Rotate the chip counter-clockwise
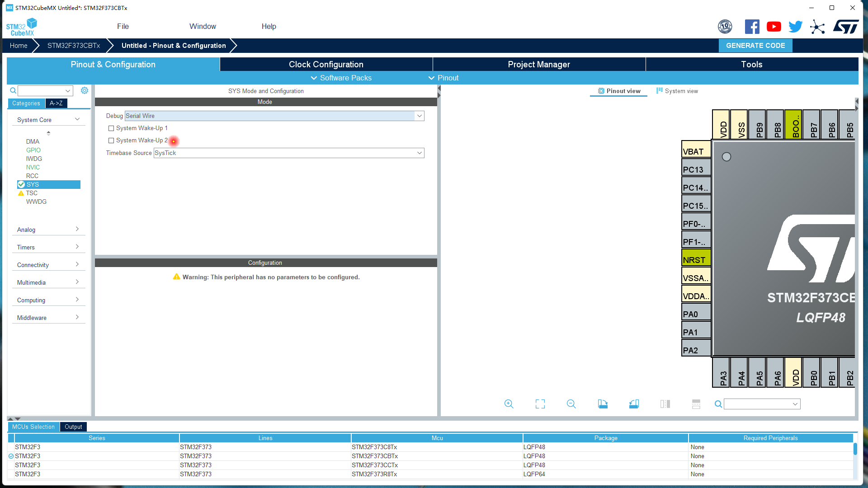The width and height of the screenshot is (868, 488). click(x=634, y=404)
